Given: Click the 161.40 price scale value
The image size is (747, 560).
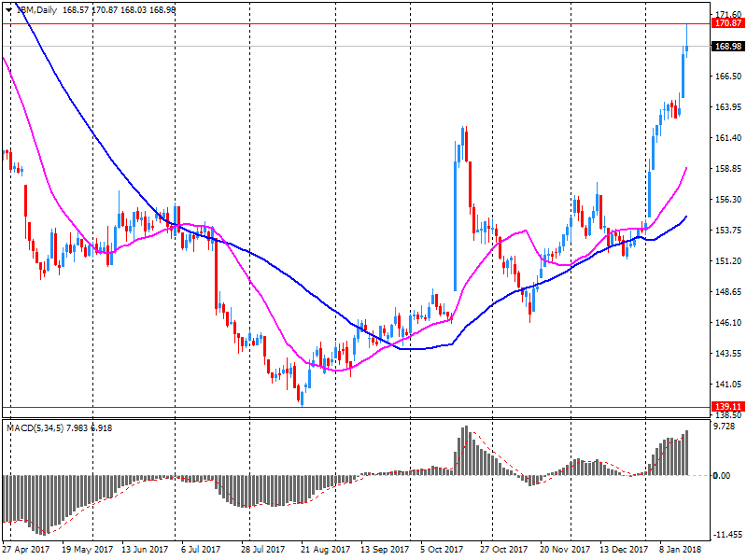Looking at the screenshot, I should coord(726,138).
